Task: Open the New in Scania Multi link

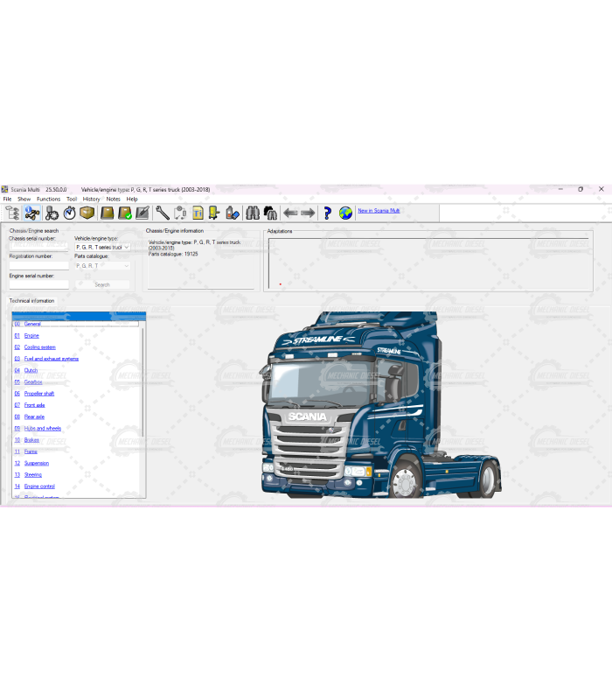Action: 379,211
